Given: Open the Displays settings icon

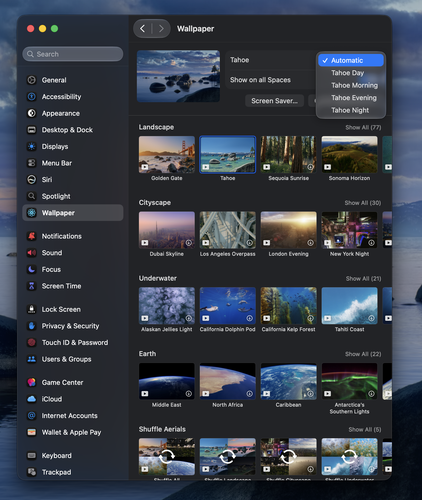Looking at the screenshot, I should [x=32, y=146].
